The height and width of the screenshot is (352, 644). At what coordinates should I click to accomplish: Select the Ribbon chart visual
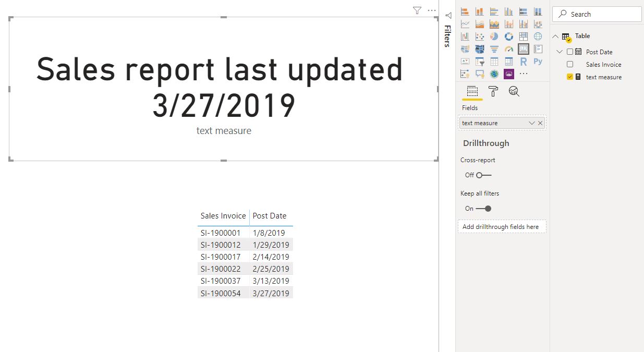[538, 24]
